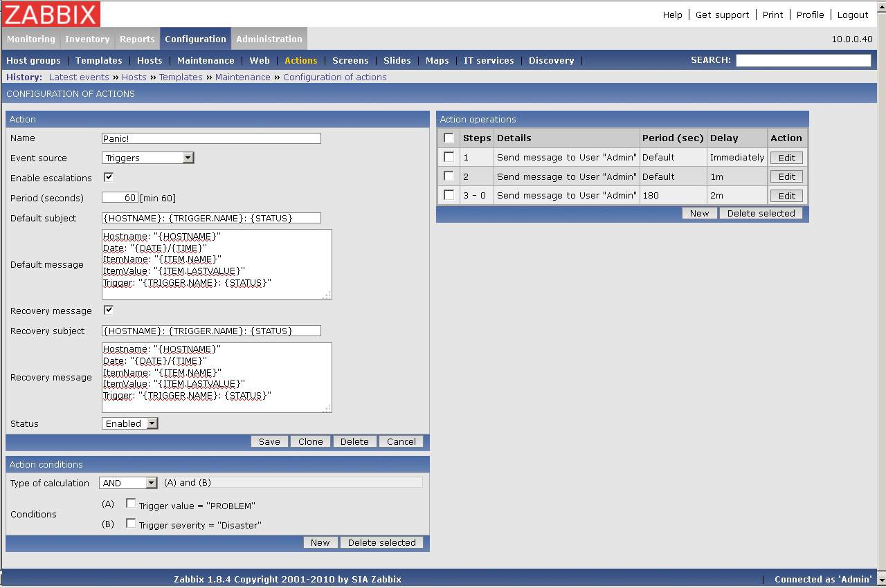886x588 pixels.
Task: Open the Event source dropdown
Action: point(148,158)
